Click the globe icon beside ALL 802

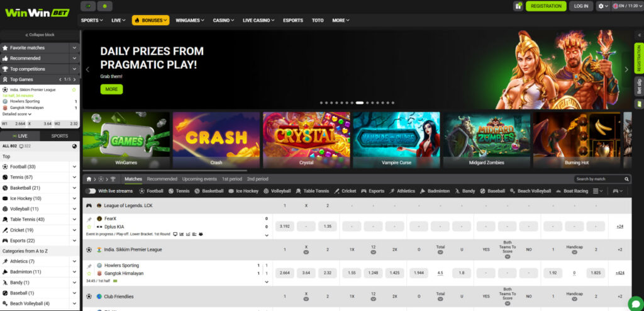[74, 146]
